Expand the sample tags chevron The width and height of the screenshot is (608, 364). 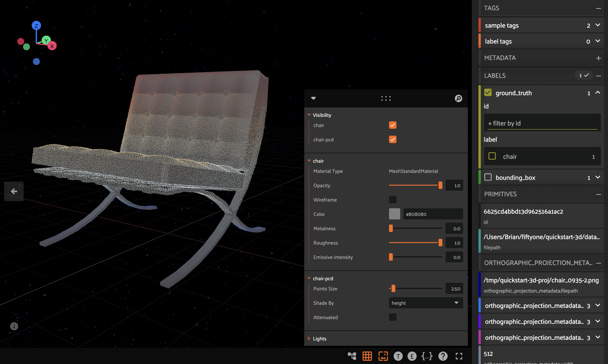(598, 25)
